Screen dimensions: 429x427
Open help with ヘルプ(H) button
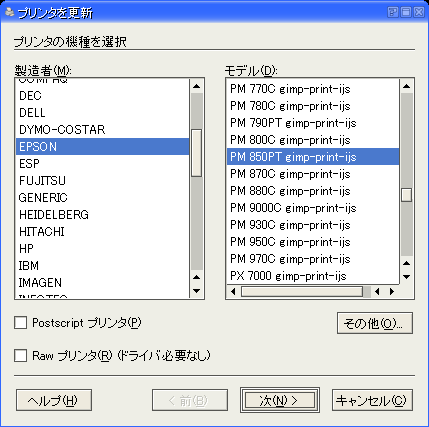coord(54,400)
